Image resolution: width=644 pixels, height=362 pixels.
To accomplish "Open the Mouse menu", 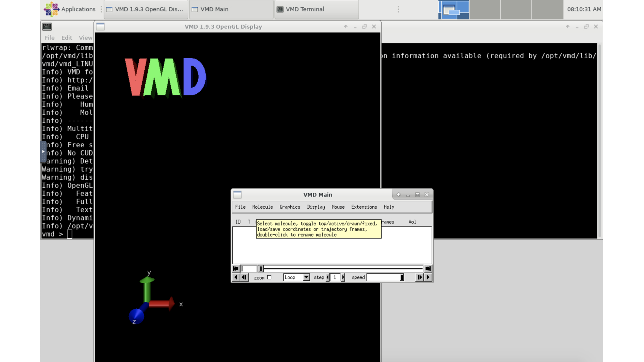I will pos(338,207).
